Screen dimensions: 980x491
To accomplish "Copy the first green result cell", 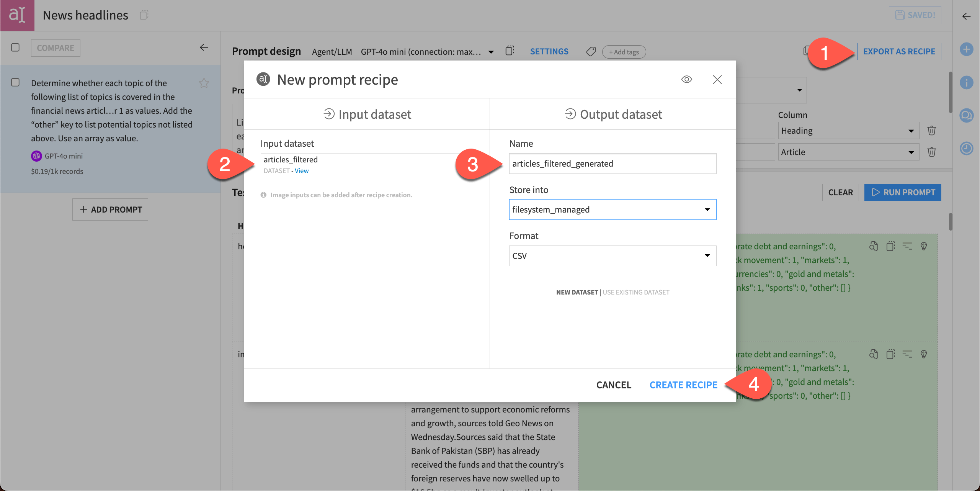I will [x=890, y=246].
